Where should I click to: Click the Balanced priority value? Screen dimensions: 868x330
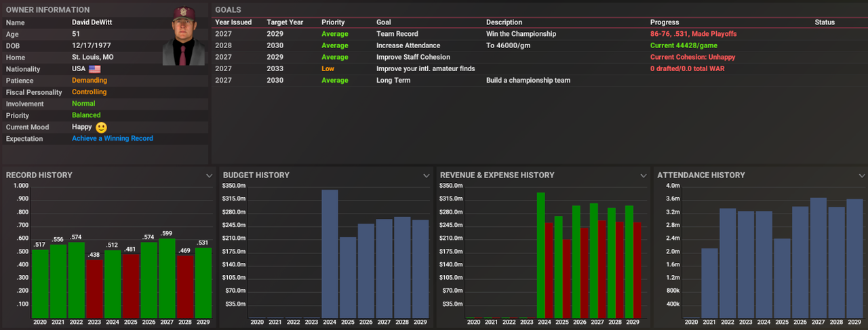click(x=86, y=115)
